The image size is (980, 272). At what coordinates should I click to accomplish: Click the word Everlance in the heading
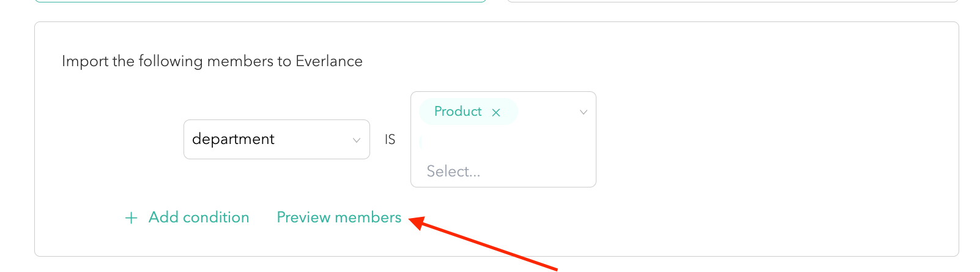pos(329,61)
